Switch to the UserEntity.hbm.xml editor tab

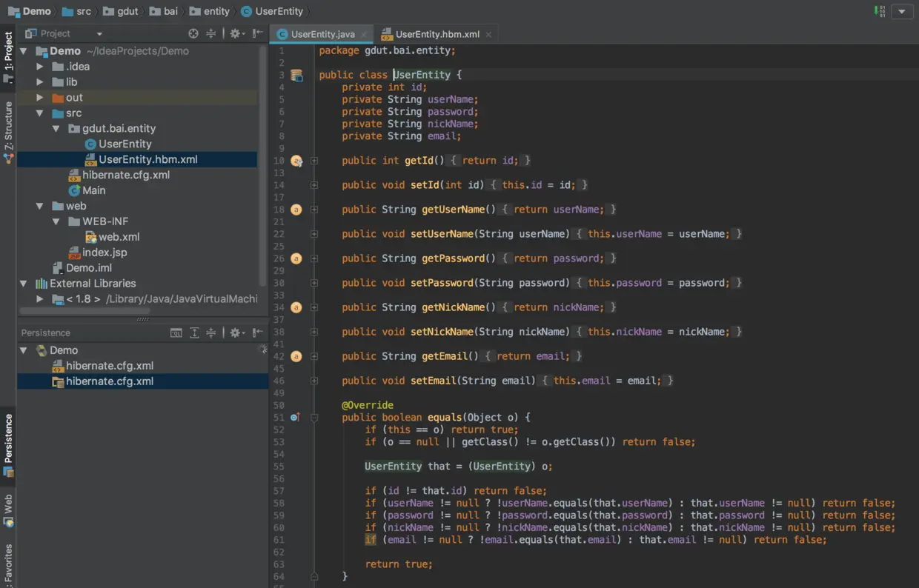437,34
